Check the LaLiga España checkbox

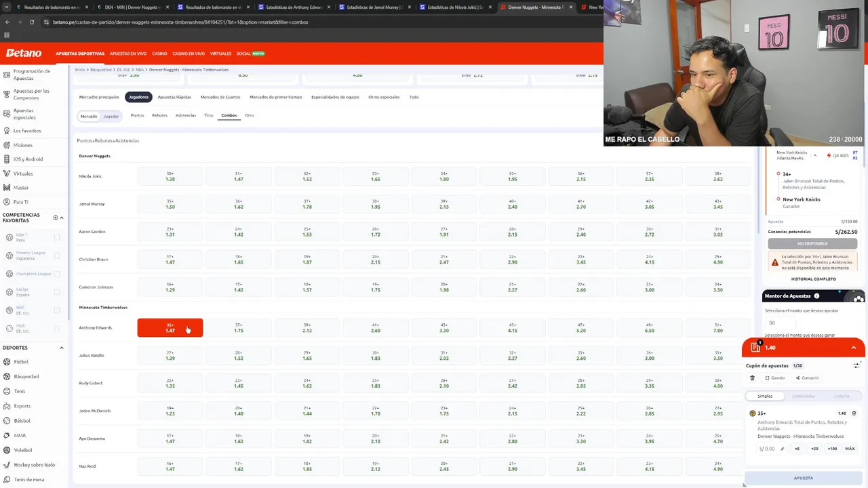[x=57, y=292]
